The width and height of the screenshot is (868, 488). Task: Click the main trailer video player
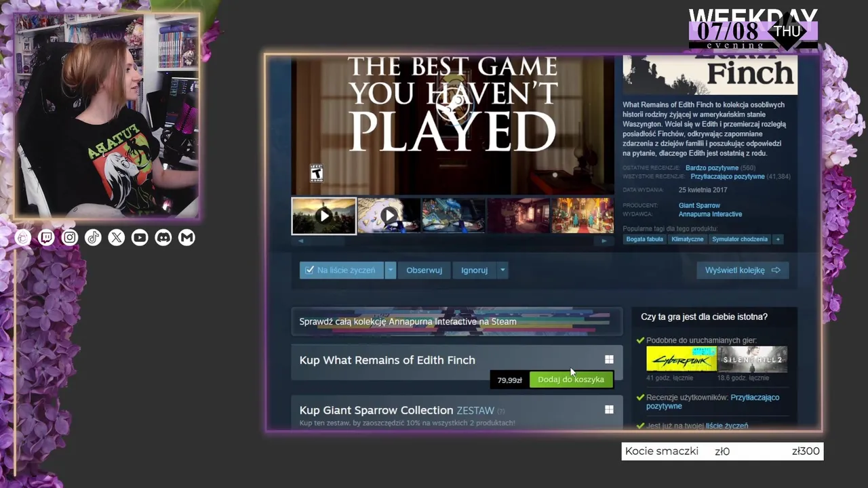coord(452,125)
